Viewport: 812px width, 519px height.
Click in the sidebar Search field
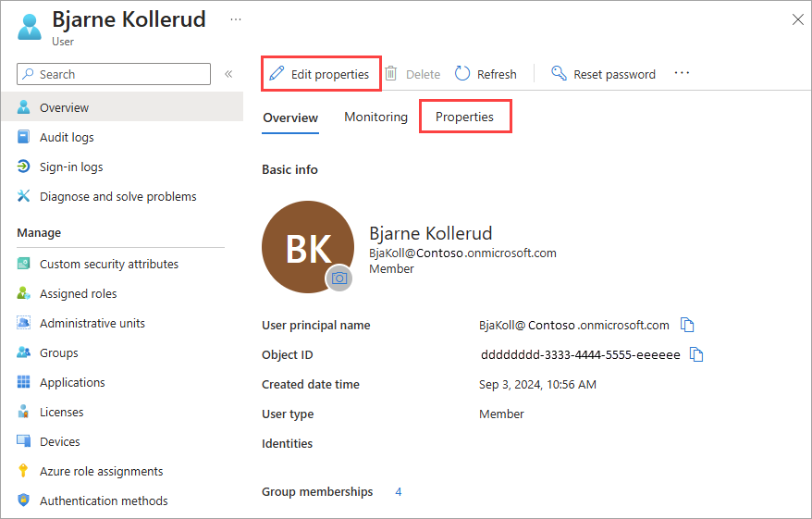click(x=114, y=74)
